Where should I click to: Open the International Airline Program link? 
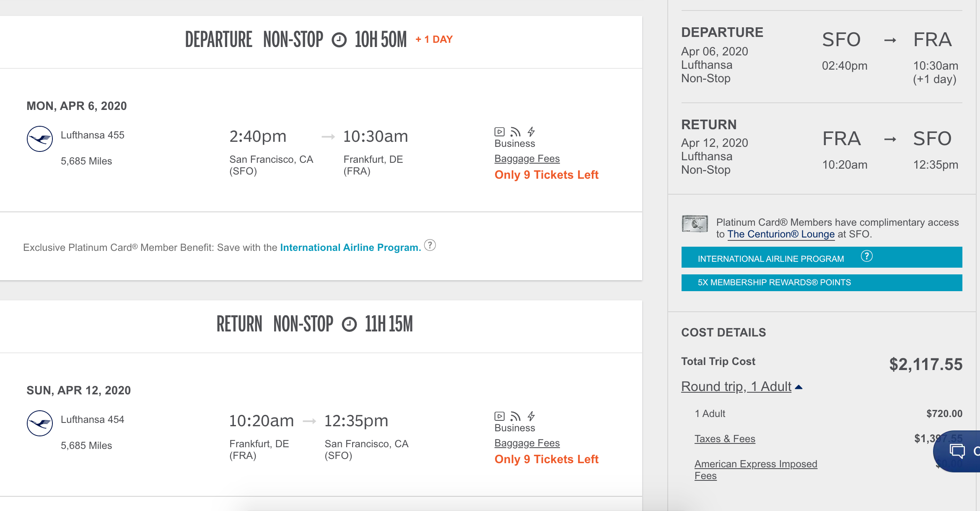coord(350,248)
